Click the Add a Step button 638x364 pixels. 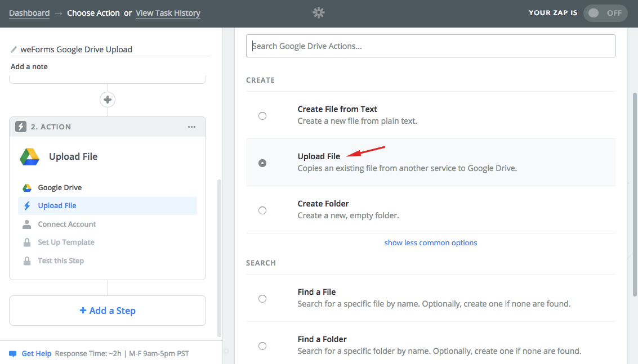coord(108,311)
